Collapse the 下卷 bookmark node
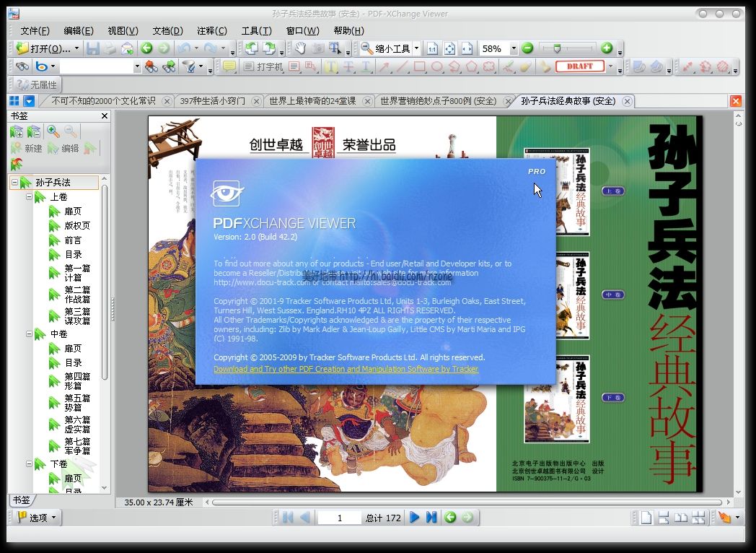The height and width of the screenshot is (553, 756). (x=29, y=463)
